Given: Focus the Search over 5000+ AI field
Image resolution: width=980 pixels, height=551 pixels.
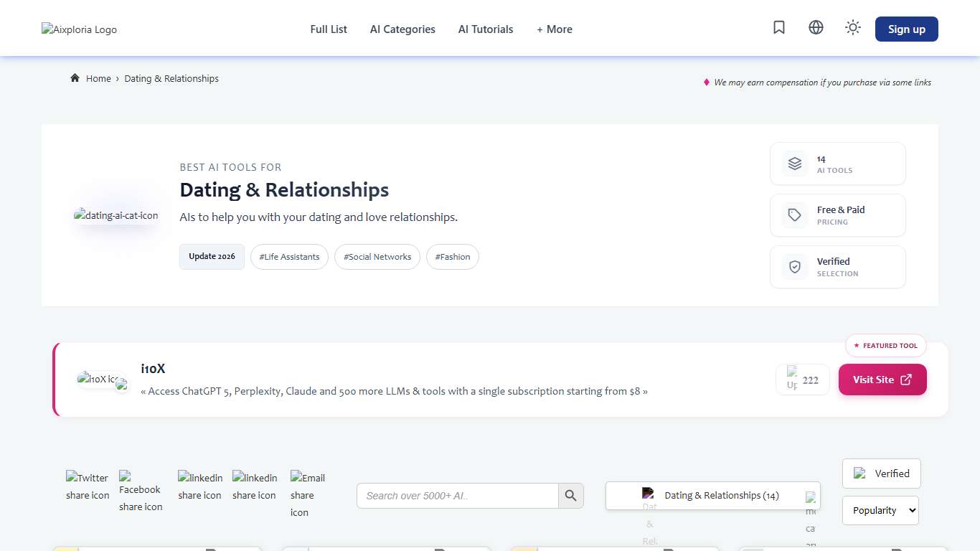Looking at the screenshot, I should (457, 496).
